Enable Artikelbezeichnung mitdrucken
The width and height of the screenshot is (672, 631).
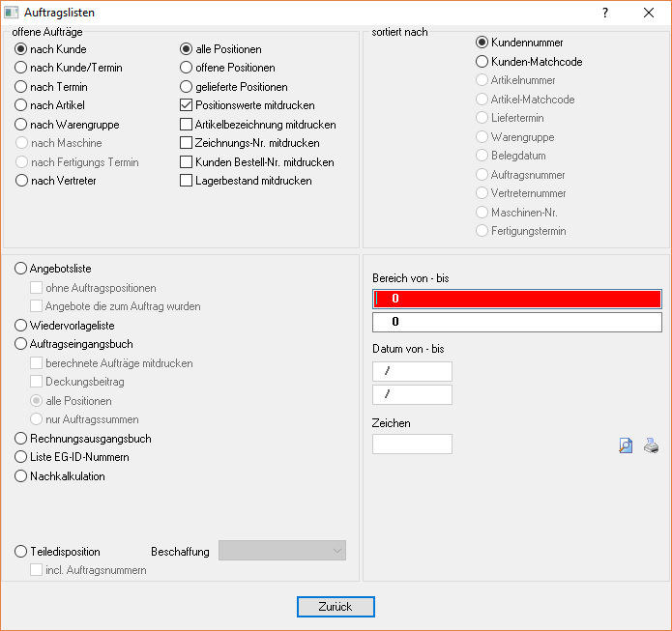click(x=187, y=125)
